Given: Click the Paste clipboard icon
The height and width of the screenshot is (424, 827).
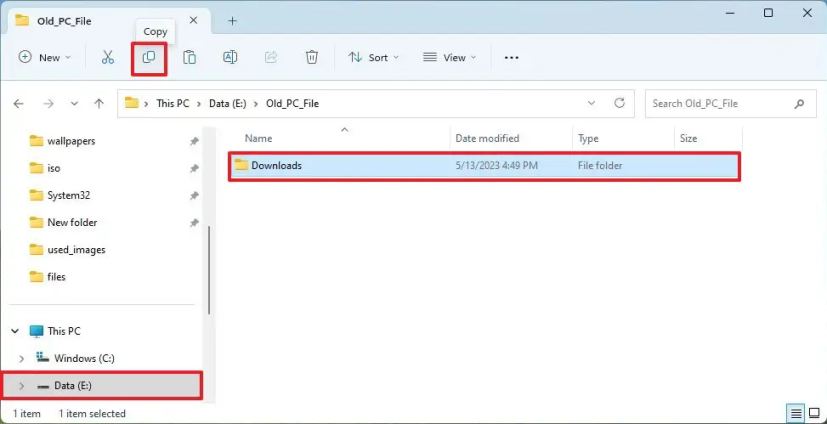Looking at the screenshot, I should pyautogui.click(x=189, y=57).
